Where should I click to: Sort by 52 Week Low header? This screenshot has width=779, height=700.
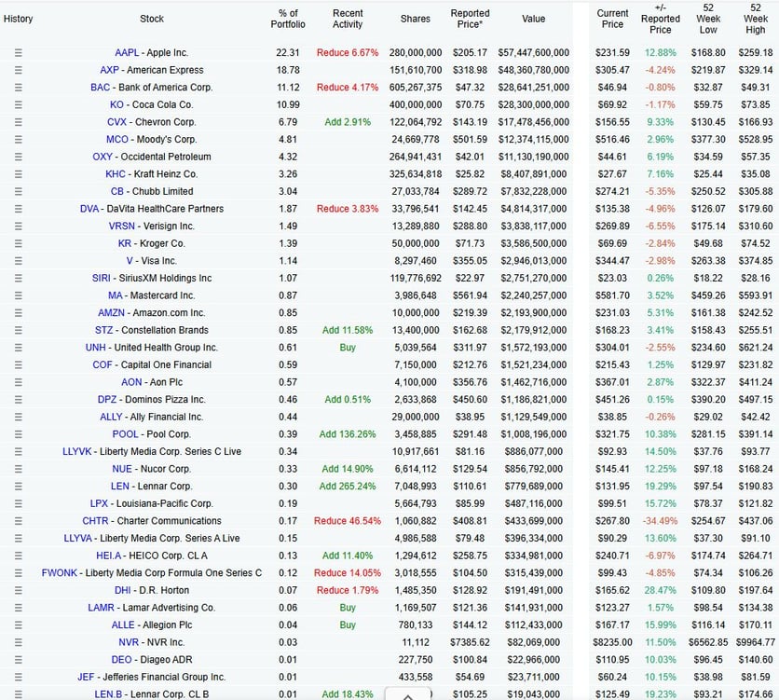coord(708,19)
